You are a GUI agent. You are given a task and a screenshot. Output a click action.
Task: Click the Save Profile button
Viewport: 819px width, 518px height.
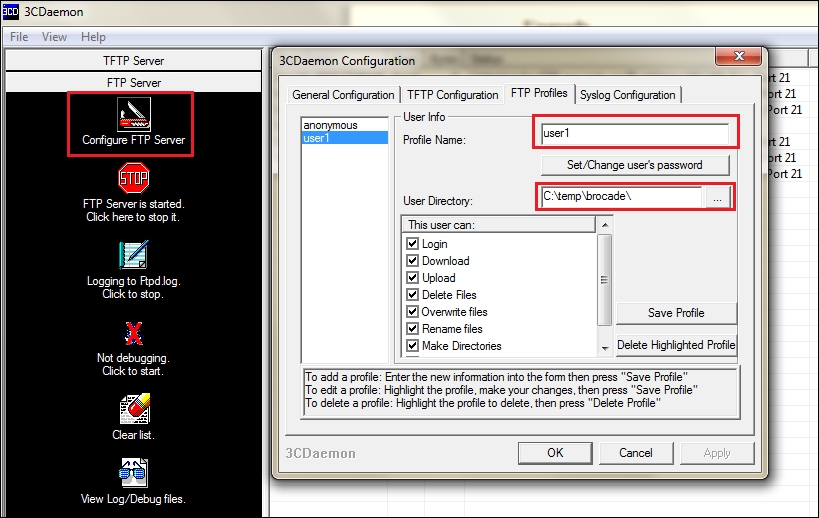tap(676, 313)
